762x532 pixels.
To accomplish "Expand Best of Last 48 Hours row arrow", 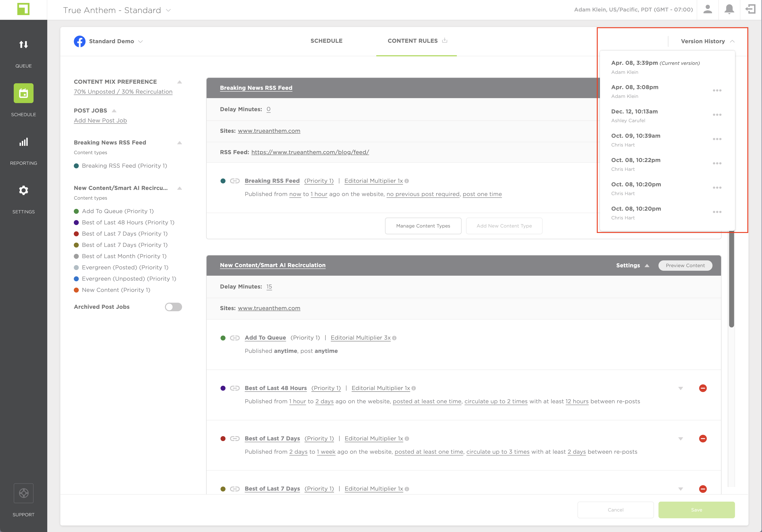I will [681, 388].
